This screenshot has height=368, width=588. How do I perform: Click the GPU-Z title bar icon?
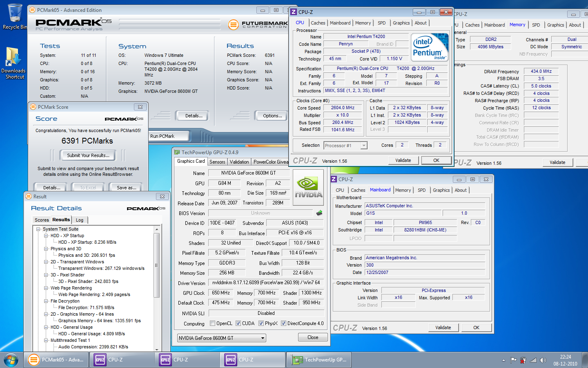pos(177,152)
